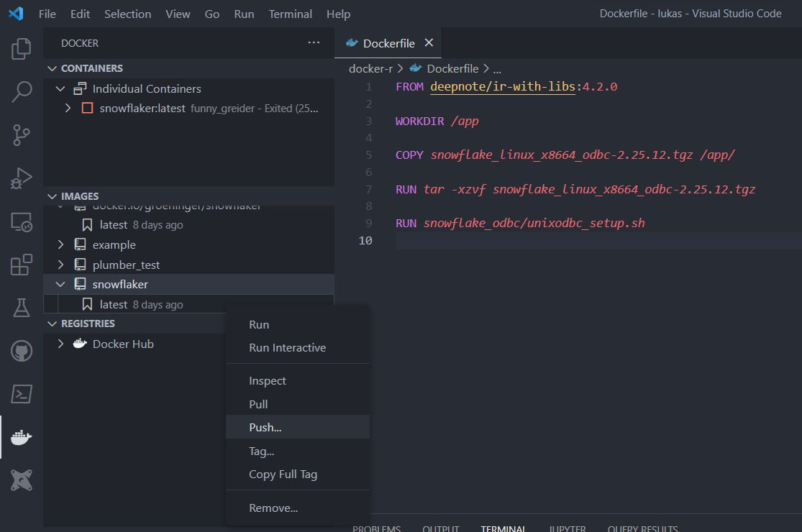Expand the example image node
Screen dimensions: 802x532
pyautogui.click(x=60, y=244)
